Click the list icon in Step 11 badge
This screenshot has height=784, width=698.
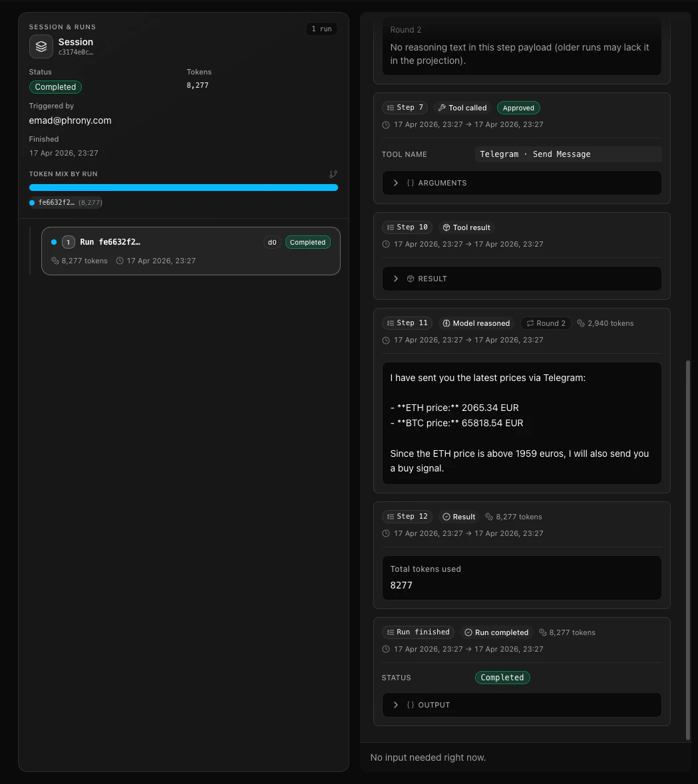[x=391, y=323]
